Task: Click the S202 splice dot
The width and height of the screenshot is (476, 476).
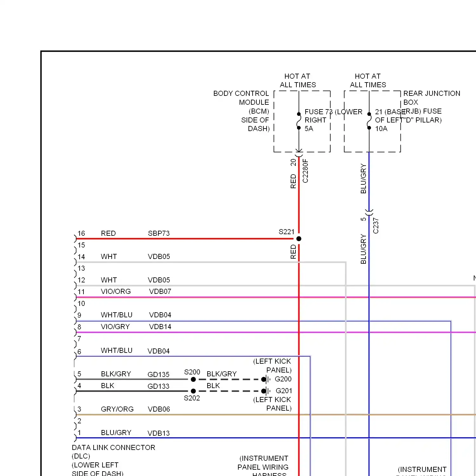Action: coord(193,391)
